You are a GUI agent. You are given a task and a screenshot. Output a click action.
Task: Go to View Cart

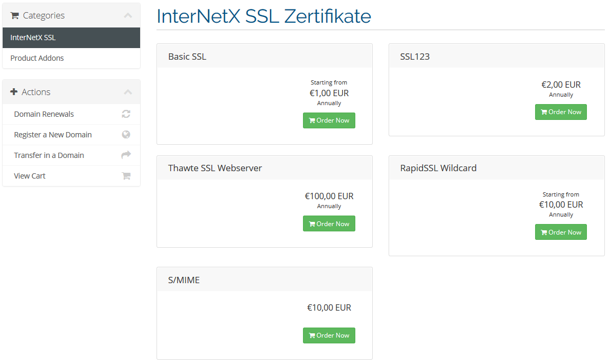tap(71, 175)
